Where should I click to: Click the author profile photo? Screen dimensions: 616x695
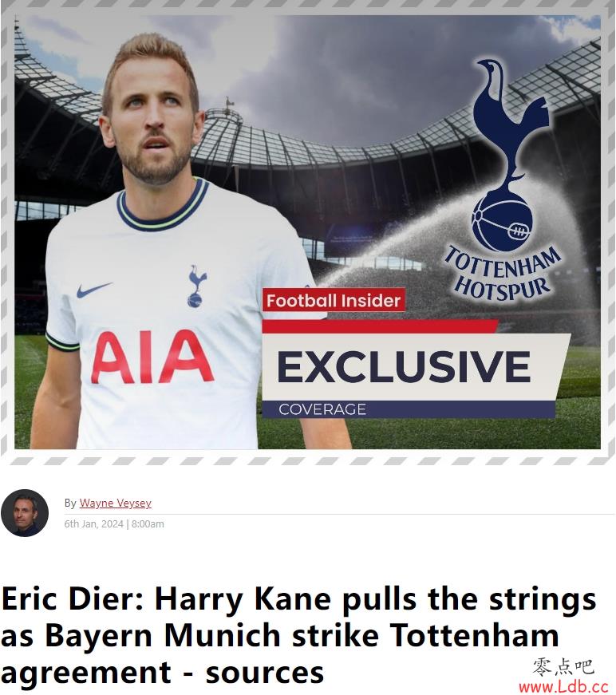coord(25,513)
